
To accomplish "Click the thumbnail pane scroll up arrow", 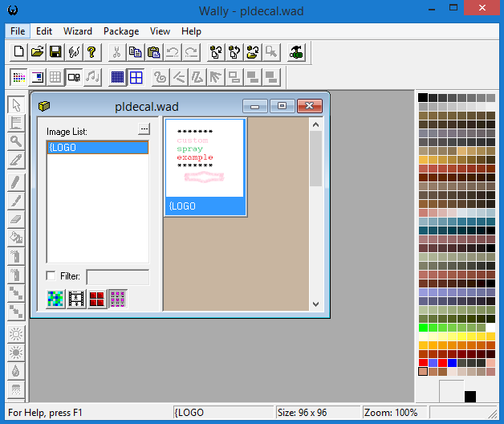I will (315, 124).
